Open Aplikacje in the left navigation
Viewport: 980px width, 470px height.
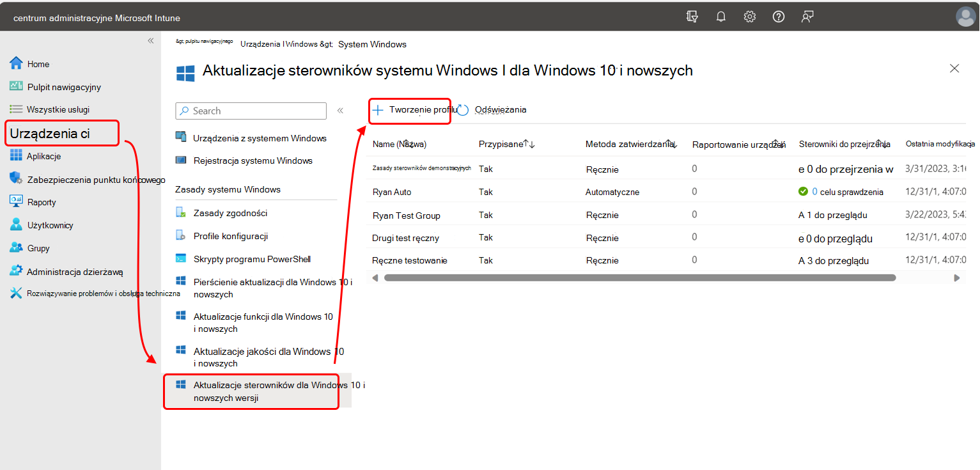(x=43, y=156)
